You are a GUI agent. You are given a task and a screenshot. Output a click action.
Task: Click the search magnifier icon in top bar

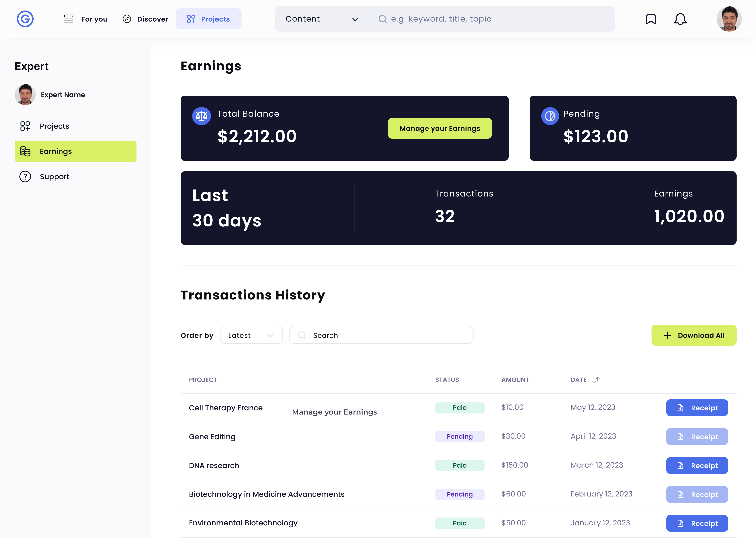pos(382,19)
